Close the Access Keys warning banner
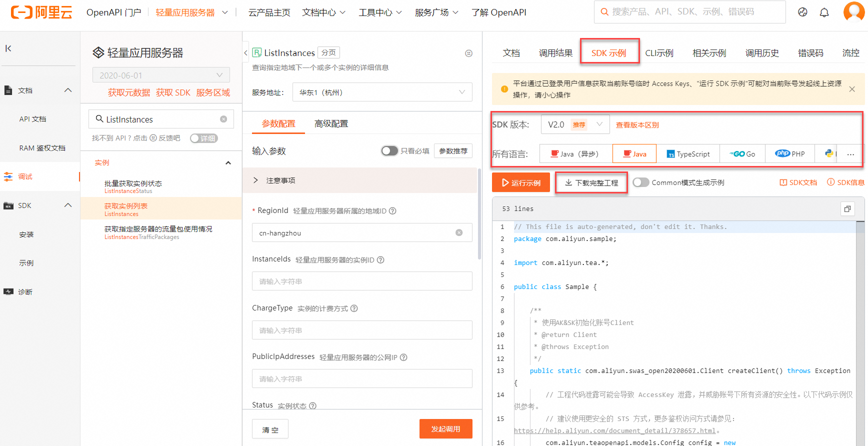The image size is (868, 446). coord(852,89)
